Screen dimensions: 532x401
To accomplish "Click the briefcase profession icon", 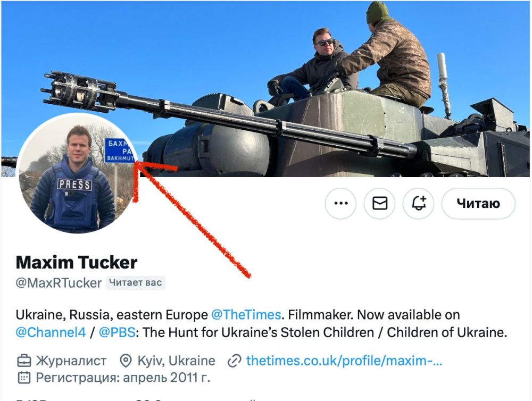I will pyautogui.click(x=24, y=361).
